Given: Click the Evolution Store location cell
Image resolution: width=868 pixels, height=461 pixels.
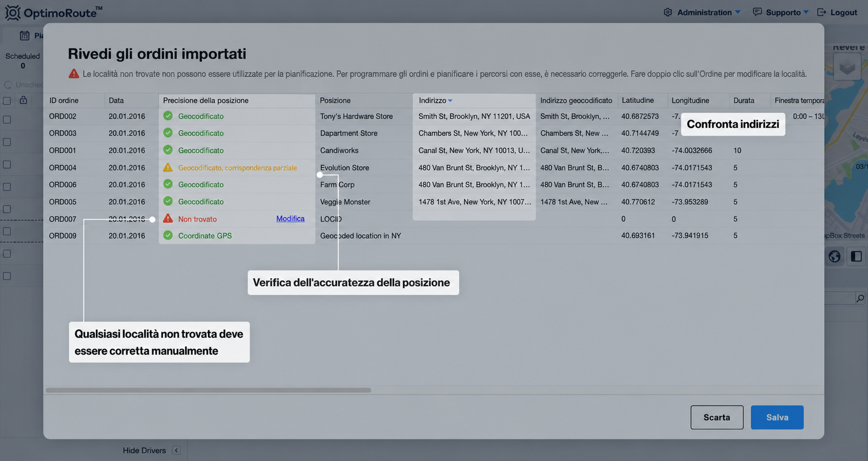Looking at the screenshot, I should [344, 168].
